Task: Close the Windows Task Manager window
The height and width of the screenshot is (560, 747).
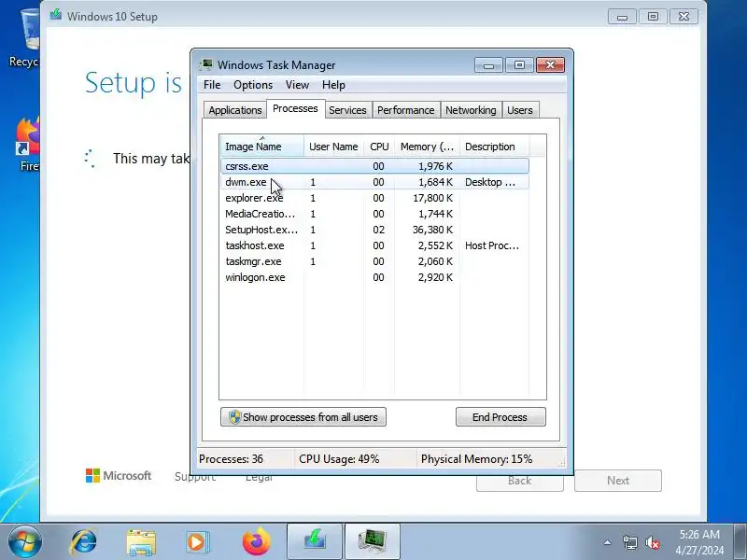Action: pyautogui.click(x=550, y=64)
